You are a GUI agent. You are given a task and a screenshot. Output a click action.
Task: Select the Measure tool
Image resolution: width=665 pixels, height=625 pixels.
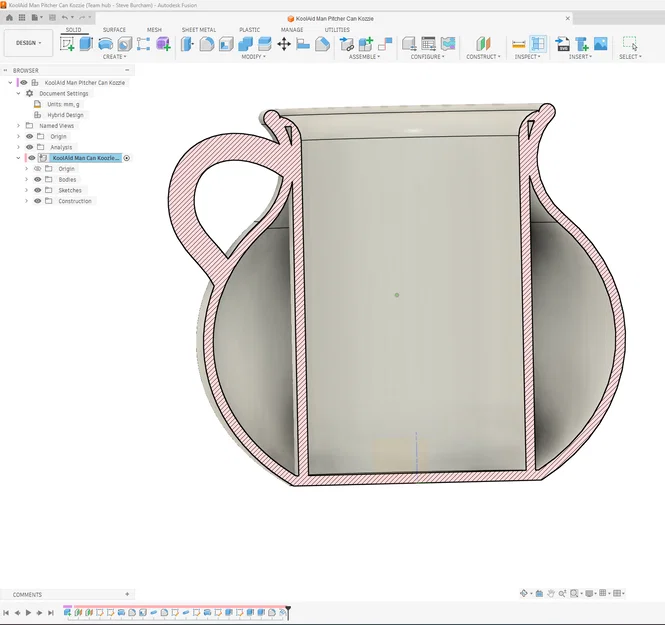click(519, 44)
